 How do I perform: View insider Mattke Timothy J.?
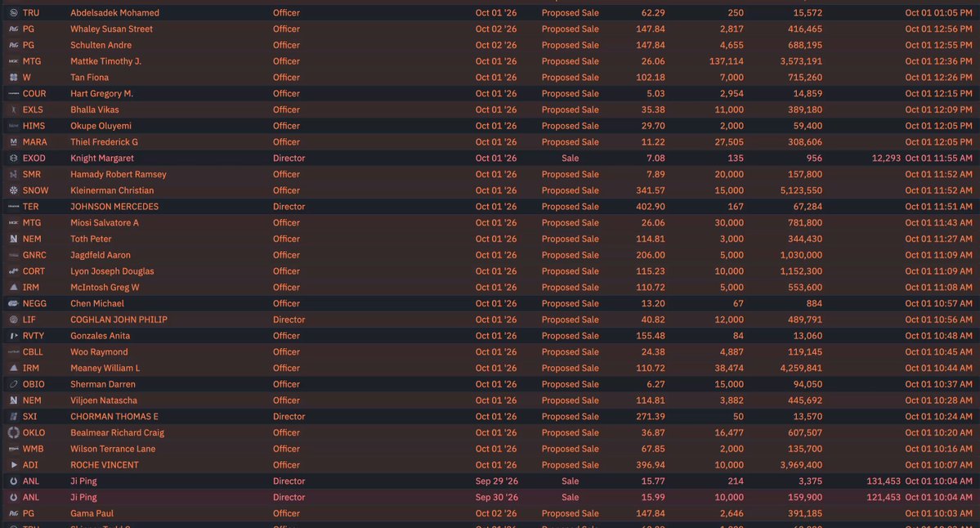pos(105,61)
